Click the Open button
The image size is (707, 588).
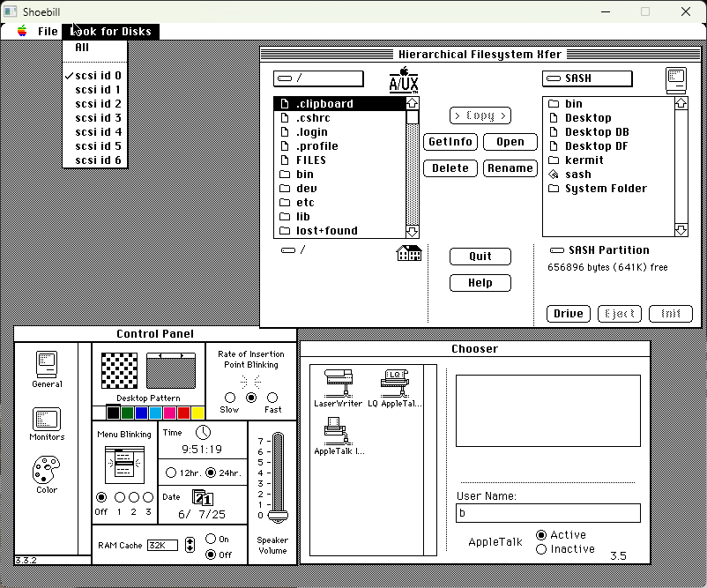pyautogui.click(x=510, y=142)
